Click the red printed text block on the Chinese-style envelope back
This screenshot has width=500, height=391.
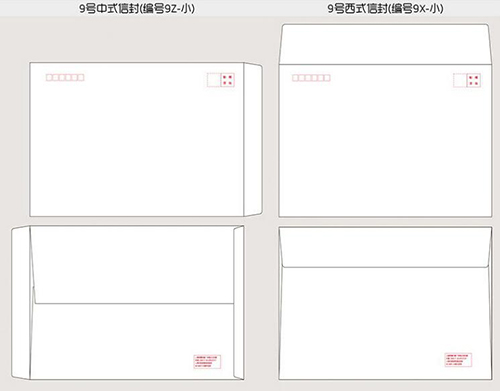[x=207, y=362]
